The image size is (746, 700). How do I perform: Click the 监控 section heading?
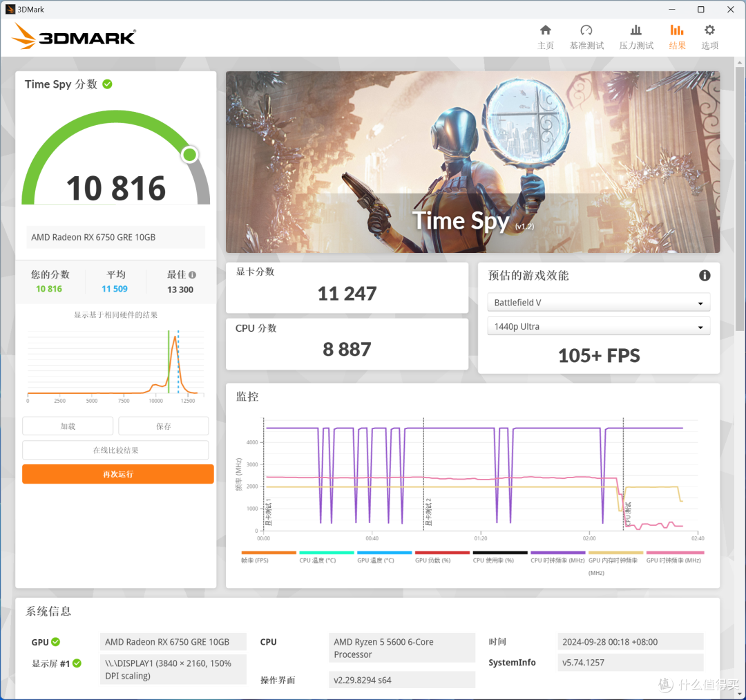click(x=247, y=397)
